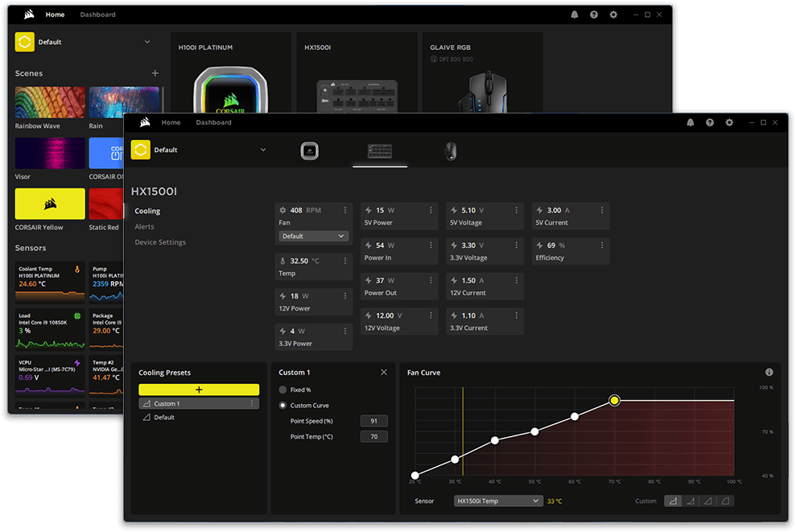Viewport: 796px width, 532px height.
Task: Select Cooling in HX1500i sidebar
Action: [147, 211]
